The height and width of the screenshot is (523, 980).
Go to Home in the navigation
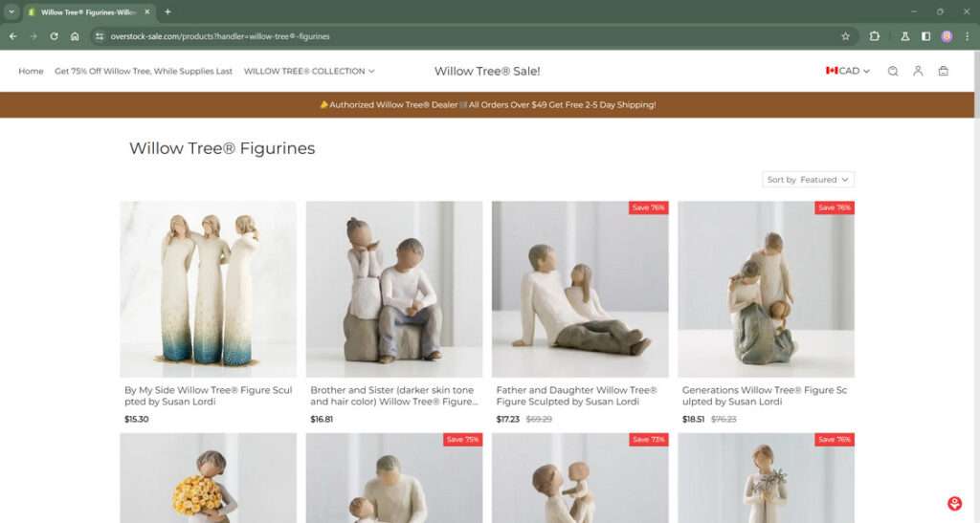tap(32, 71)
